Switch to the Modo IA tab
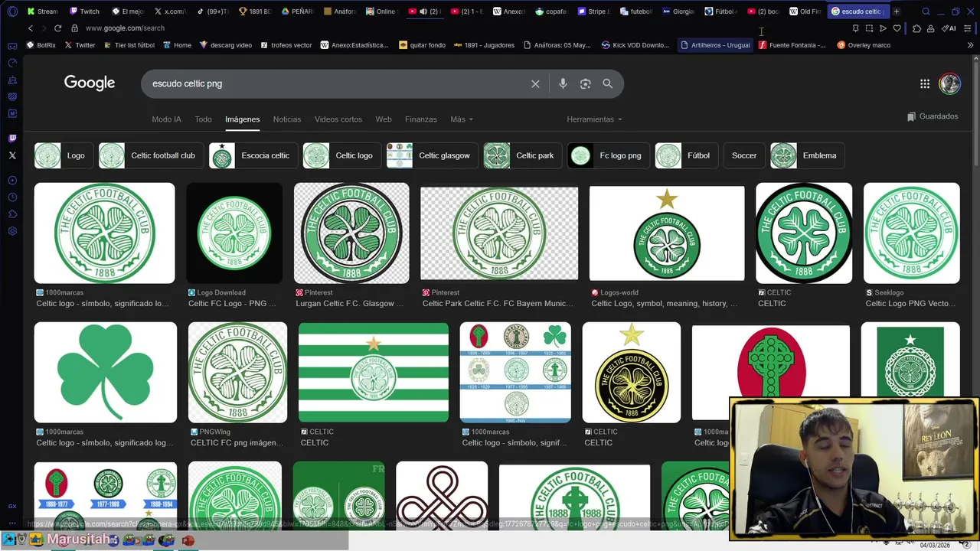Image resolution: width=980 pixels, height=551 pixels. 166,119
